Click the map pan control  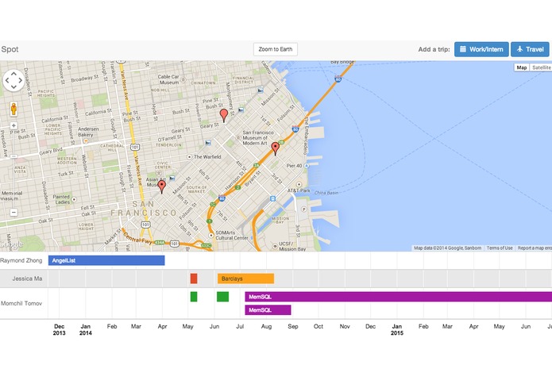click(x=14, y=80)
